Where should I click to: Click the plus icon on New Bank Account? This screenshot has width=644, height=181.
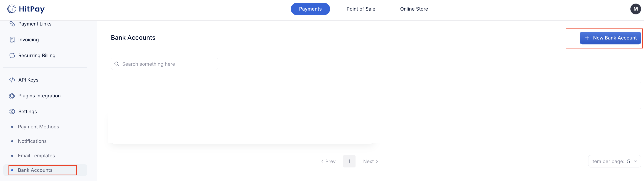pos(587,38)
